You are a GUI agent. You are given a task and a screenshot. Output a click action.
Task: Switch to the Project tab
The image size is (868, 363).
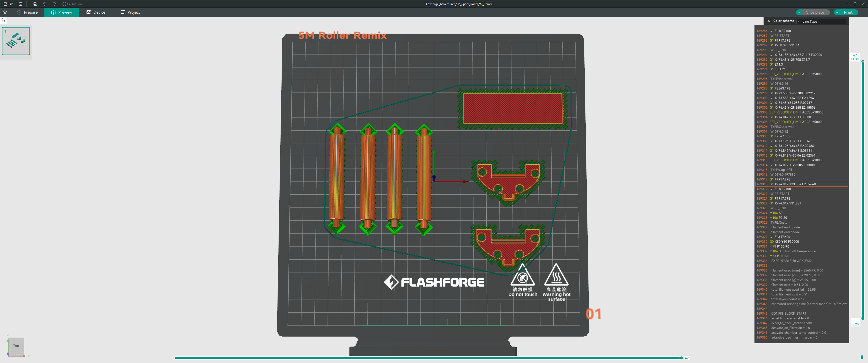[130, 12]
